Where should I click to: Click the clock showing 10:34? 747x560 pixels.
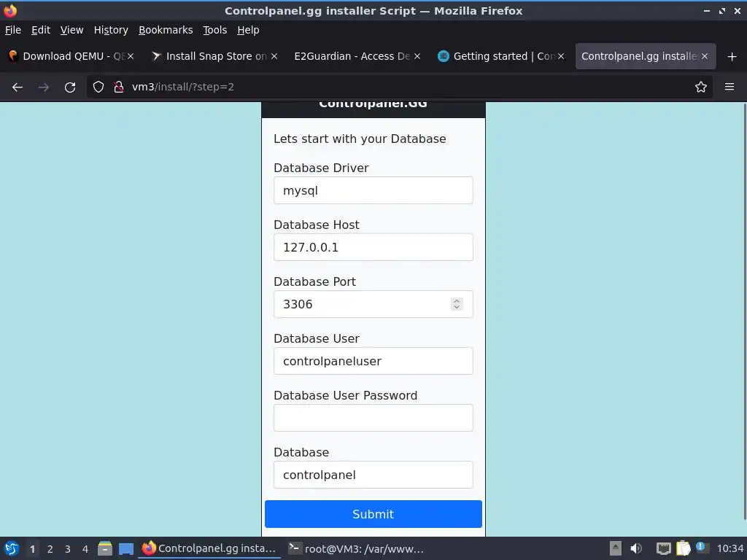point(729,548)
